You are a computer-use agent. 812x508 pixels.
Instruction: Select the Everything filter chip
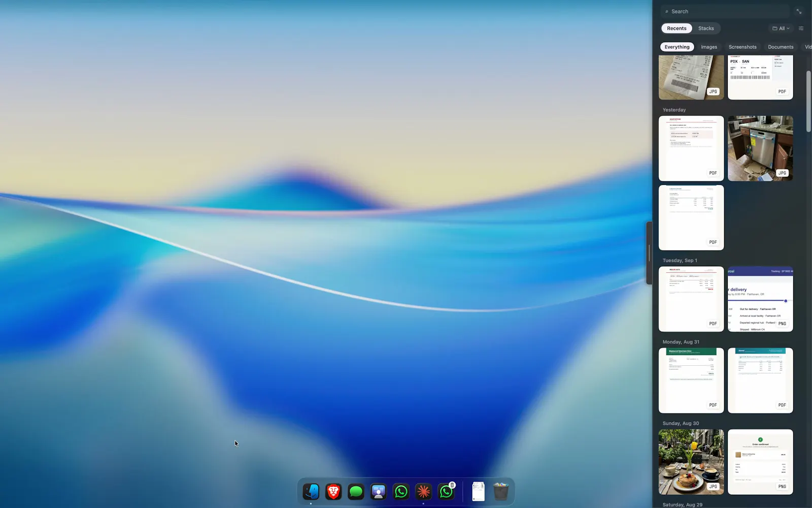[x=677, y=47]
